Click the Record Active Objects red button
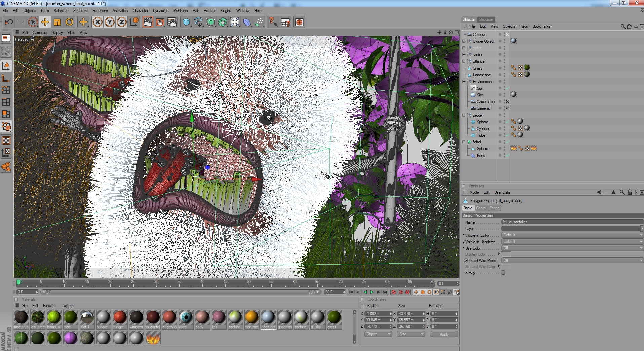644x351 pixels. (x=394, y=292)
